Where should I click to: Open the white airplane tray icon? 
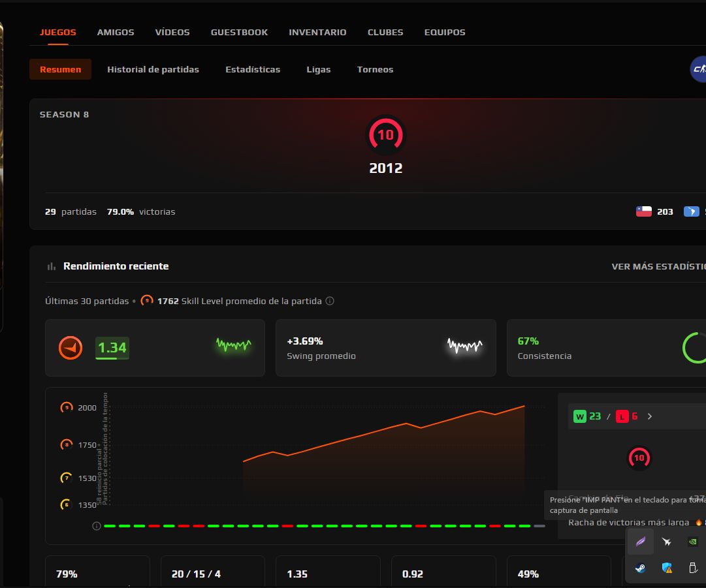[667, 542]
